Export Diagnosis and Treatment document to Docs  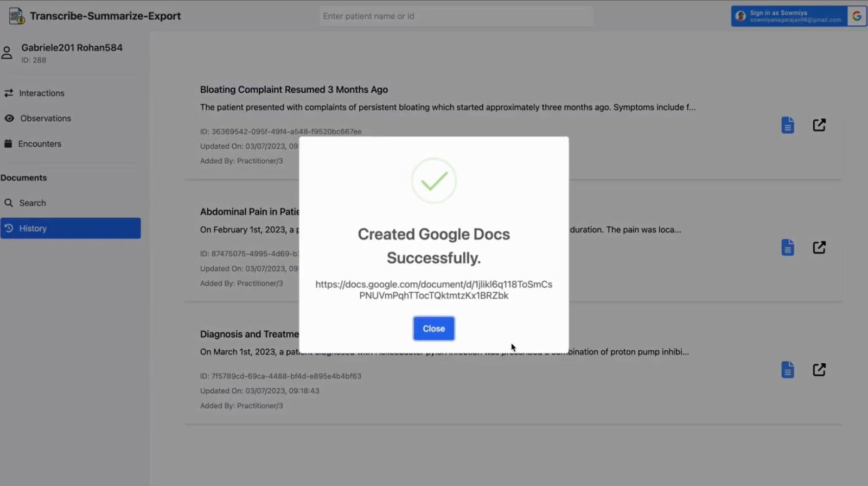pyautogui.click(x=788, y=370)
